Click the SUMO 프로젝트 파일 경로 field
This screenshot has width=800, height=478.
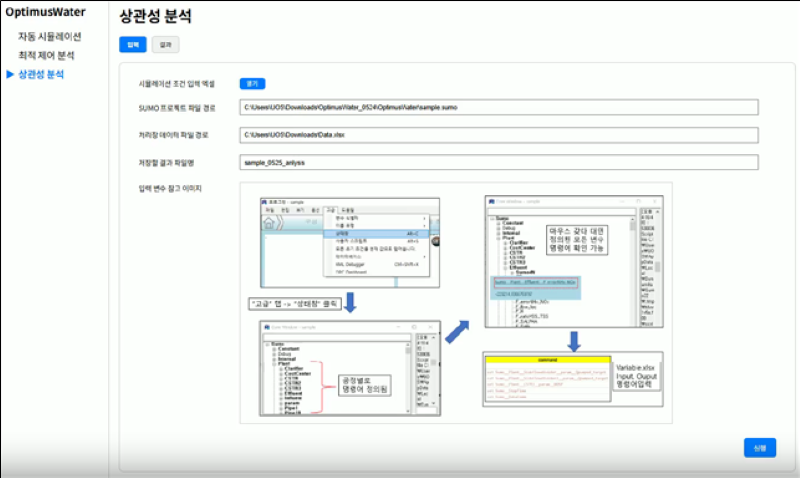point(500,107)
